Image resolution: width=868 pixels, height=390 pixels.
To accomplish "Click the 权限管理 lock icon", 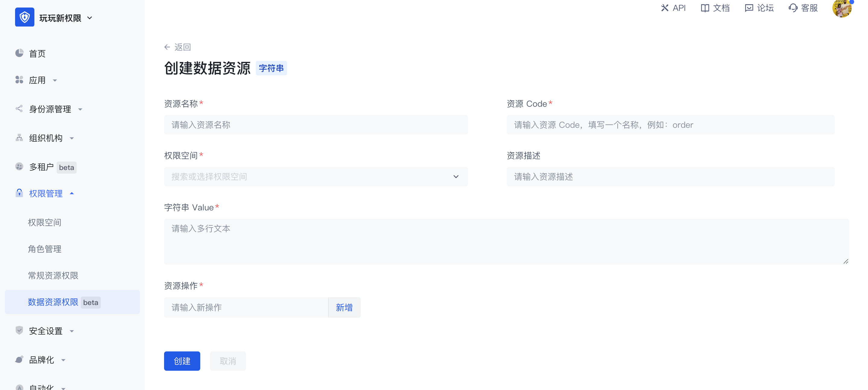I will (x=19, y=193).
